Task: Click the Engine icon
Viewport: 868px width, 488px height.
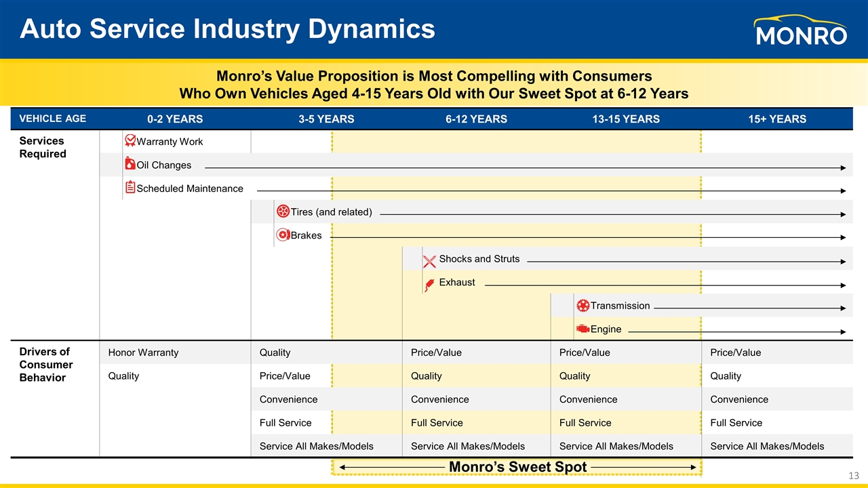Action: (583, 329)
